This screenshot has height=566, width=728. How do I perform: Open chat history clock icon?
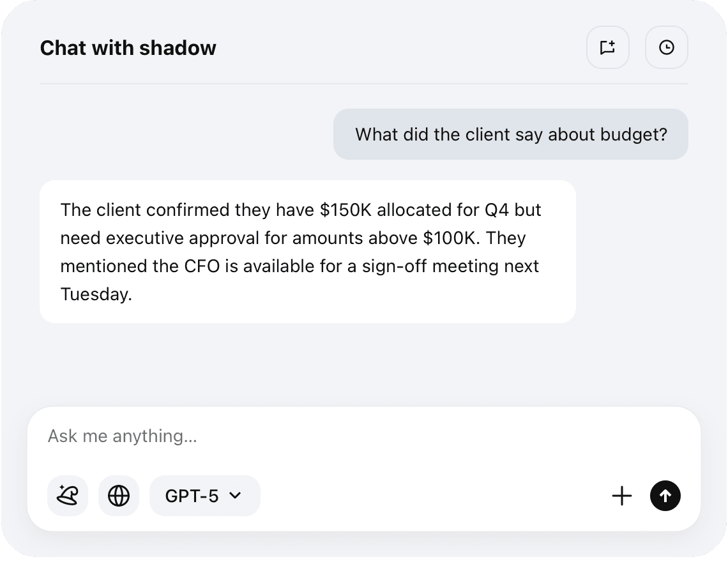[x=666, y=47]
